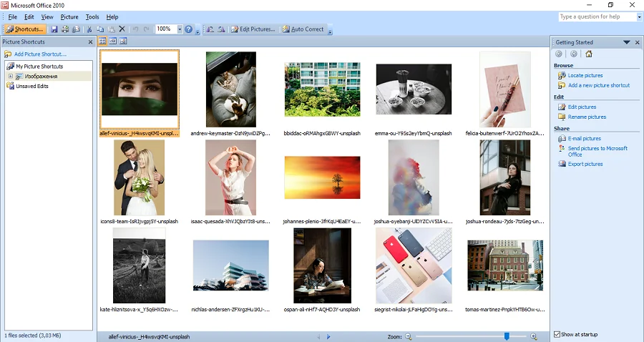Open the Picture menu

tap(69, 16)
